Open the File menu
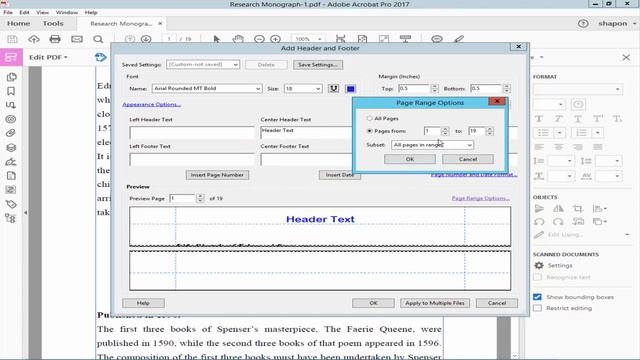The height and width of the screenshot is (360, 640). (8, 12)
